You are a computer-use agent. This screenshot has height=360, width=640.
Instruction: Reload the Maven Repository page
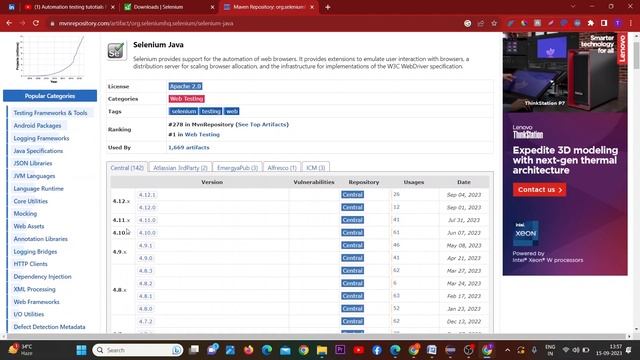[36, 23]
